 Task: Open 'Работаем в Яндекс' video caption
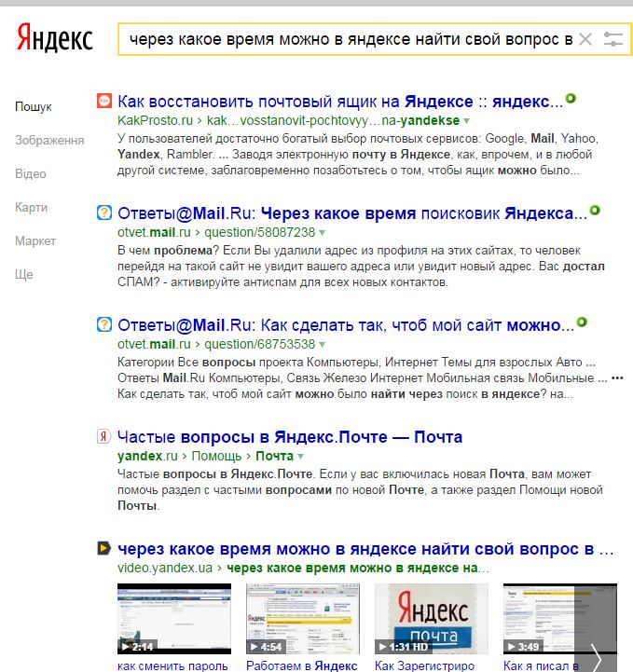click(302, 665)
